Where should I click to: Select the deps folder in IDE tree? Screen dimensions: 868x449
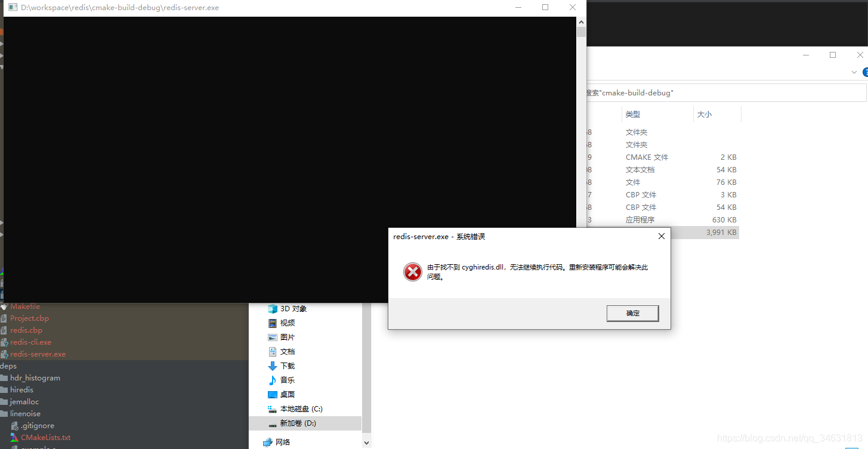tap(8, 366)
